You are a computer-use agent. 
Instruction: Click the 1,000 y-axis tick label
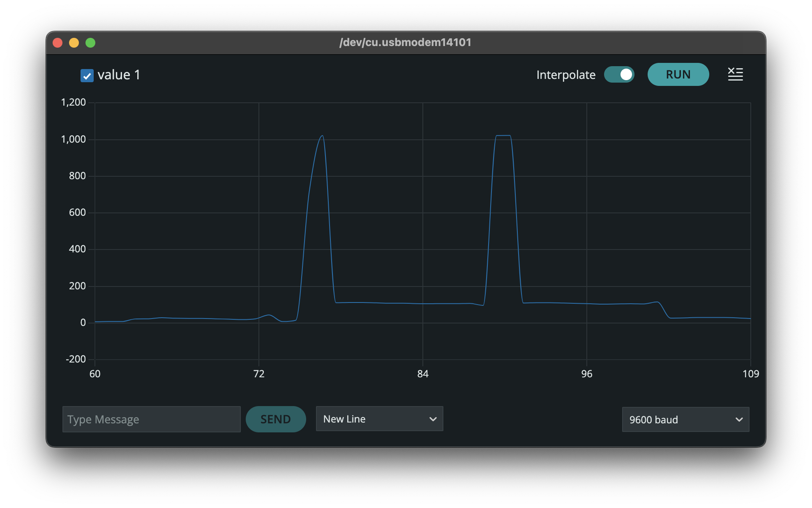(73, 139)
